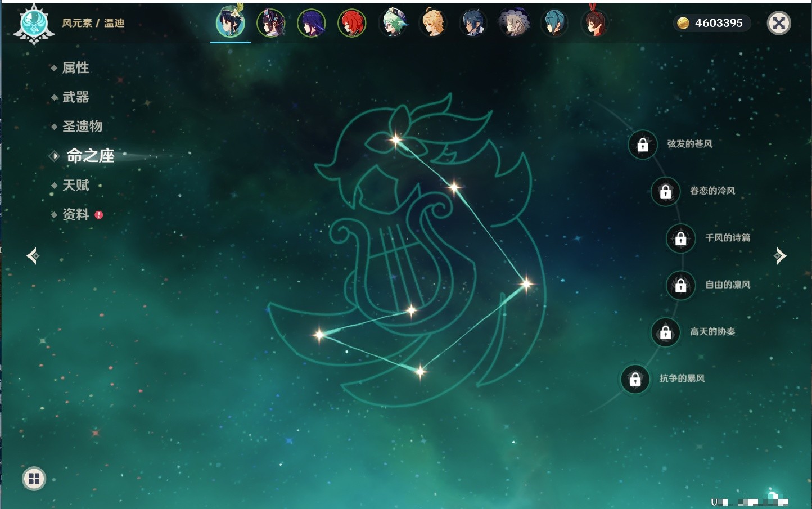
Task: Click the Mora coin icon
Action: click(683, 23)
